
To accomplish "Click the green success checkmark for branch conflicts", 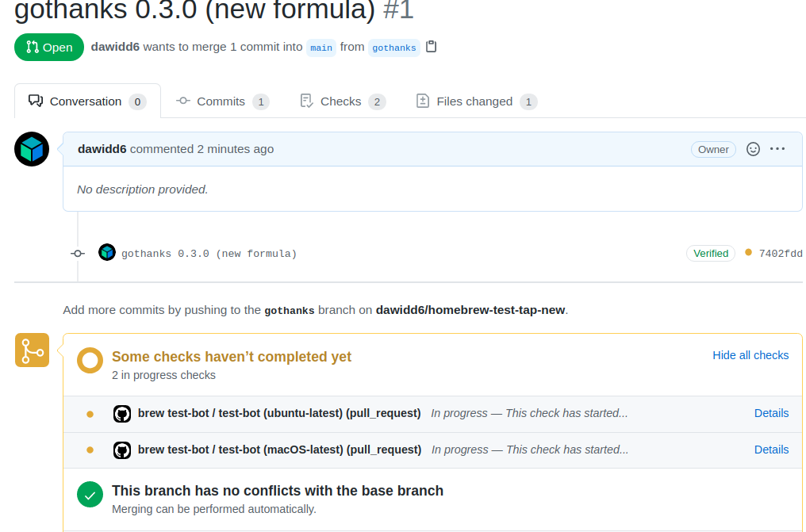I will click(x=90, y=494).
